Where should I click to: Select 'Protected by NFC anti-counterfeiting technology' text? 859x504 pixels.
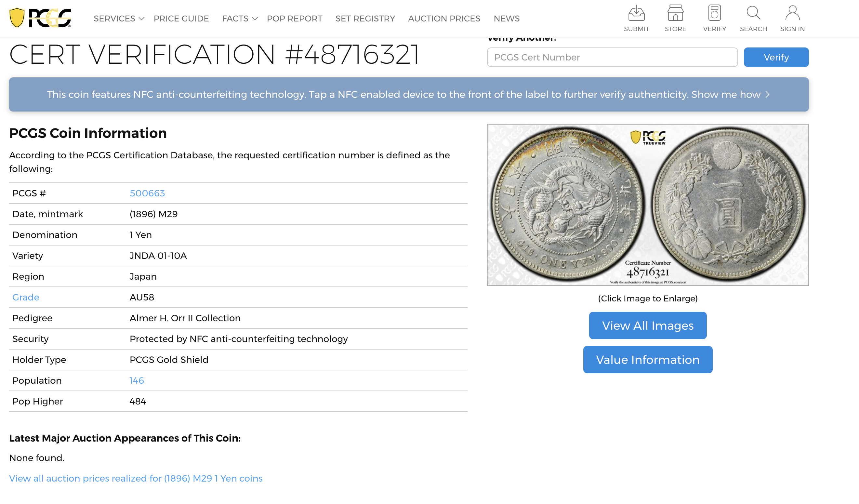(x=239, y=339)
